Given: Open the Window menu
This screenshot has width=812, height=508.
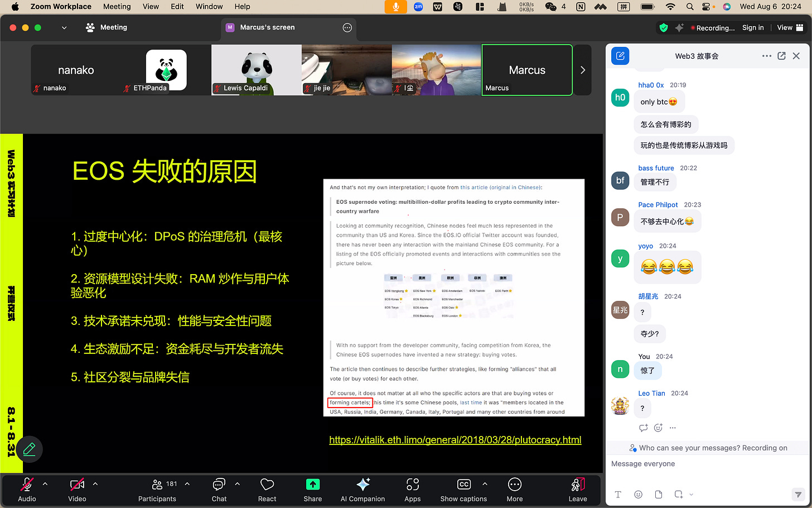Looking at the screenshot, I should click(209, 7).
